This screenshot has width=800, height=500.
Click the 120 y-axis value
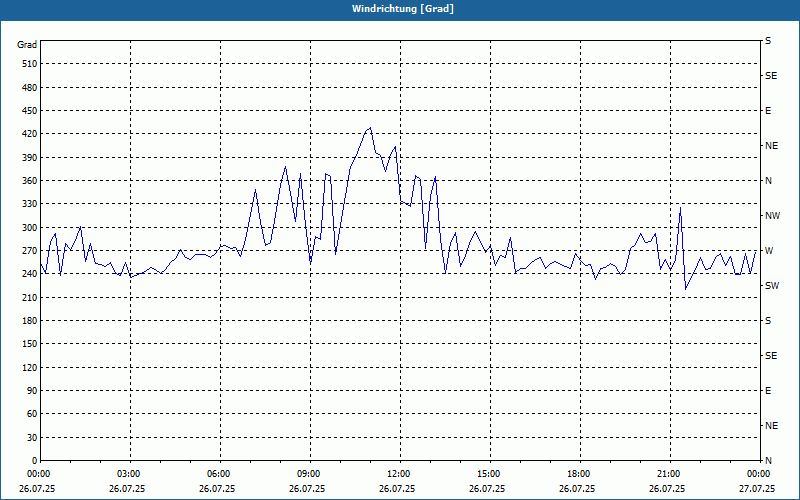coord(30,367)
